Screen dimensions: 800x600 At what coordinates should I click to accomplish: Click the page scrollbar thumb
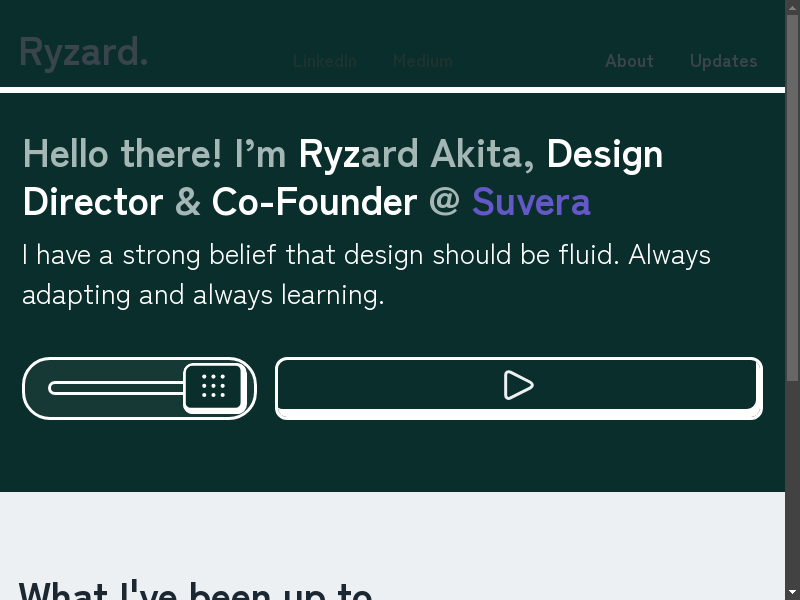793,200
